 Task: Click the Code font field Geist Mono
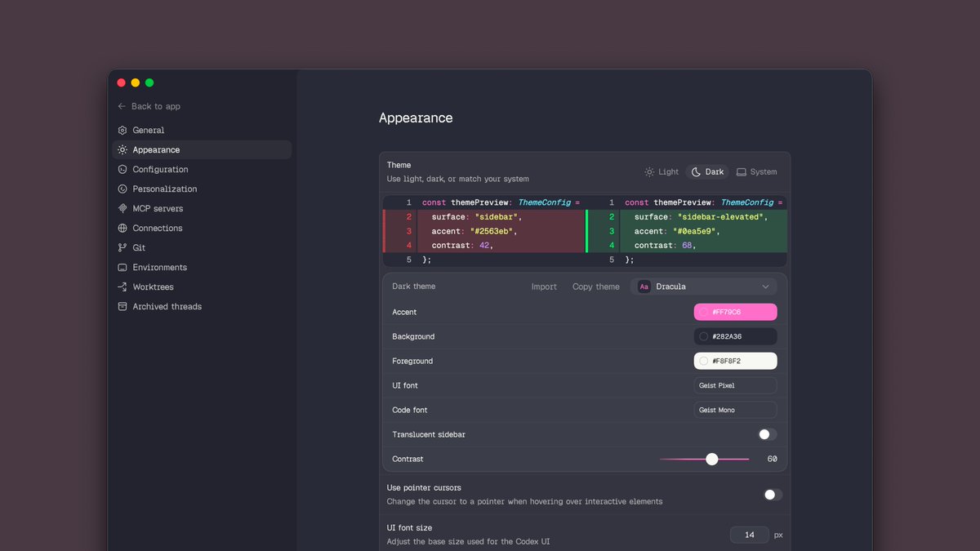tap(736, 410)
